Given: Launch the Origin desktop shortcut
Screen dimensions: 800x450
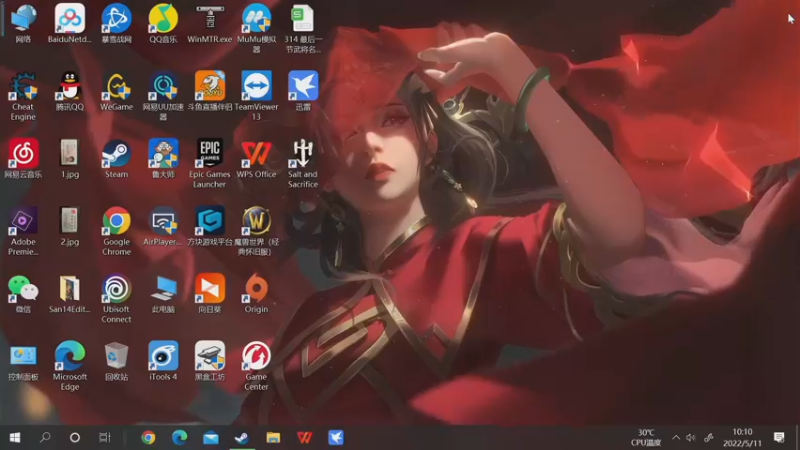Looking at the screenshot, I should [x=256, y=293].
